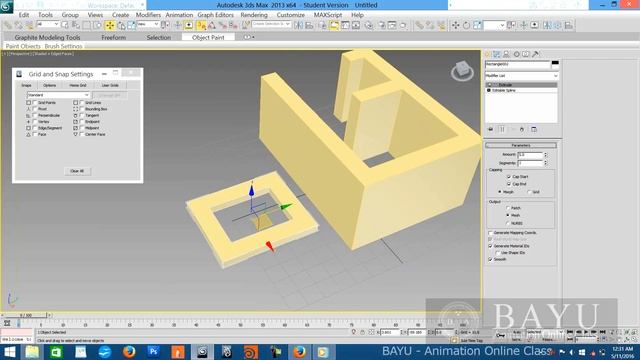Collapse the Parameters rollout
This screenshot has width=640, height=360.
click(520, 145)
